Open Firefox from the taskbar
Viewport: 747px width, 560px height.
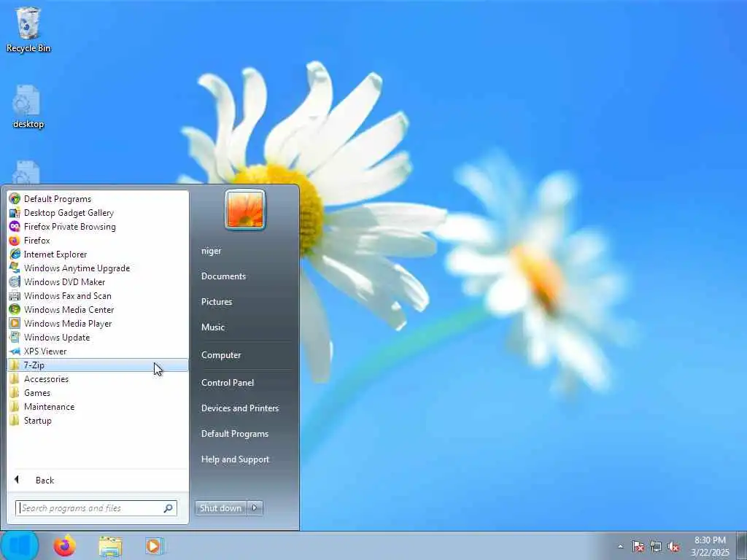click(x=64, y=545)
